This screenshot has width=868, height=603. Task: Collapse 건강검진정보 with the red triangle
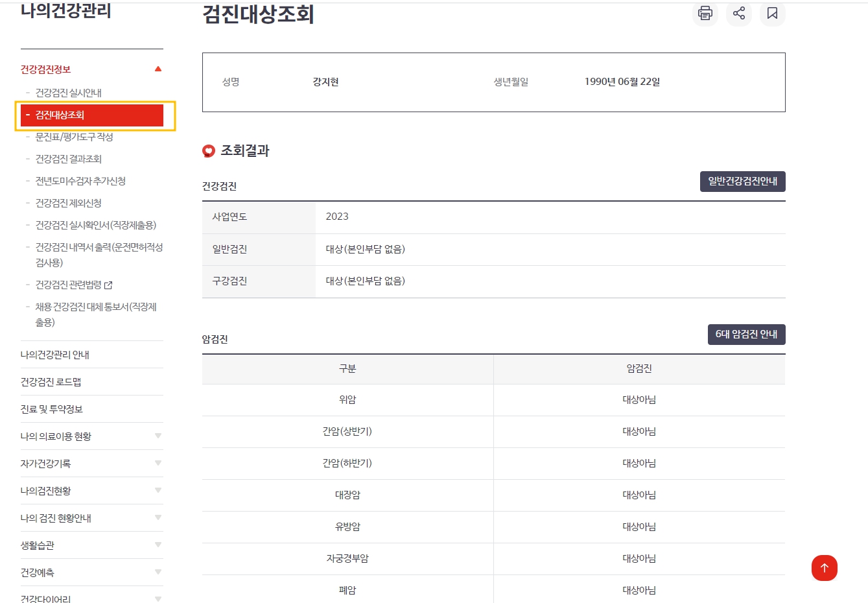pyautogui.click(x=158, y=68)
